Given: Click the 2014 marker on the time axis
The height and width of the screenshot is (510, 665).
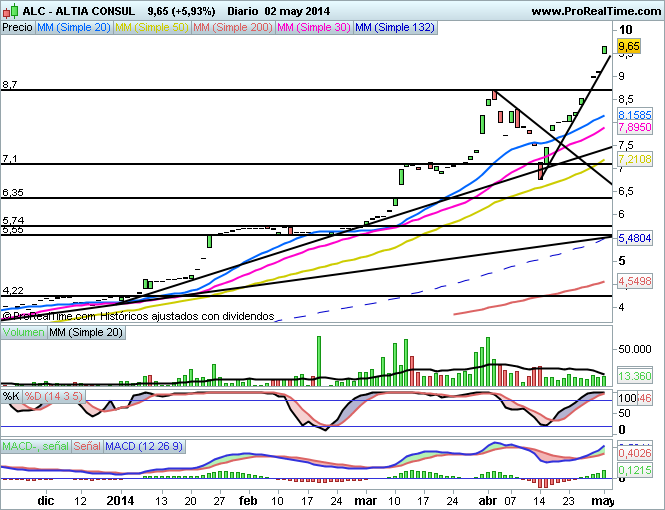Looking at the screenshot, I should 119,499.
